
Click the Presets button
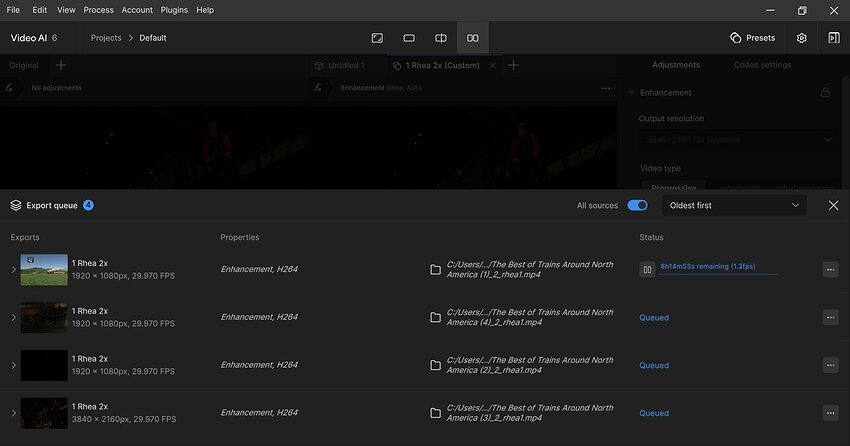pos(752,38)
